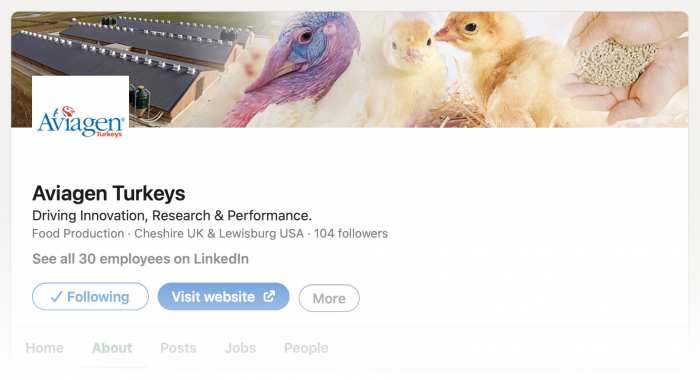Screen dimensions: 700x380
Task: Click the external link icon on Visit website
Action: [x=269, y=296]
